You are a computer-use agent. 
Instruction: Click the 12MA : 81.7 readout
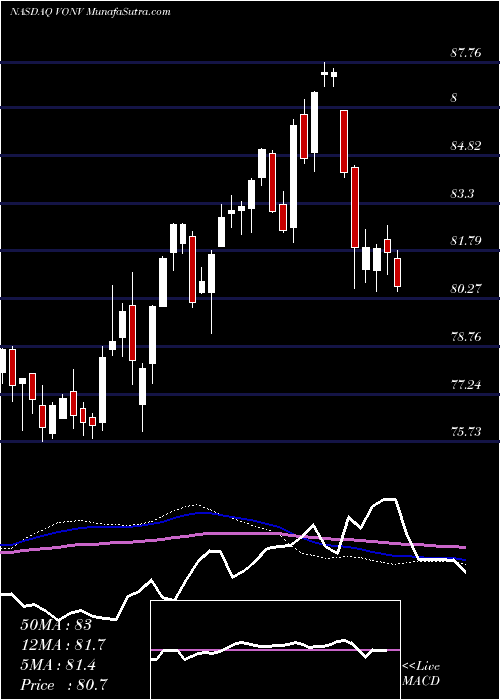point(63,645)
